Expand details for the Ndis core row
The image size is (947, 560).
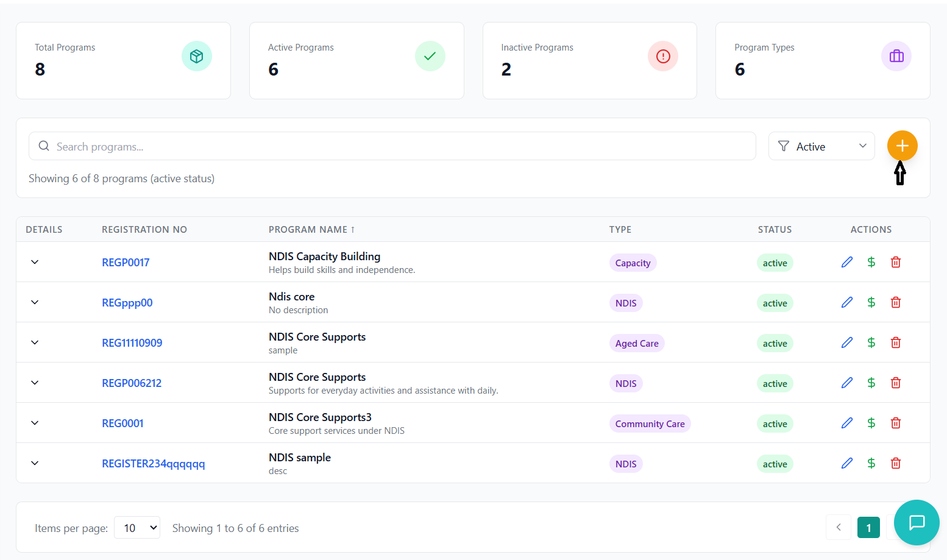pyautogui.click(x=35, y=302)
